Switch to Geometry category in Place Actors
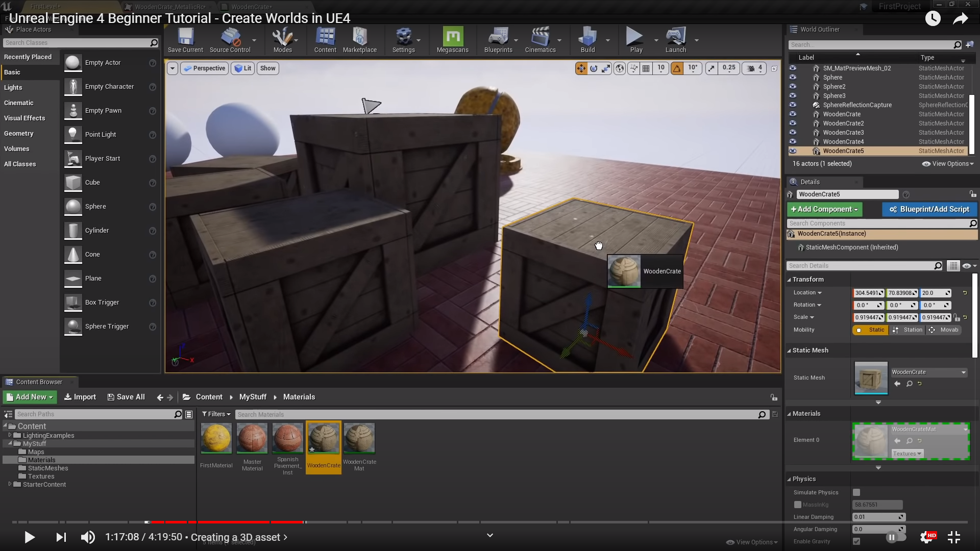980x551 pixels. coord(19,134)
